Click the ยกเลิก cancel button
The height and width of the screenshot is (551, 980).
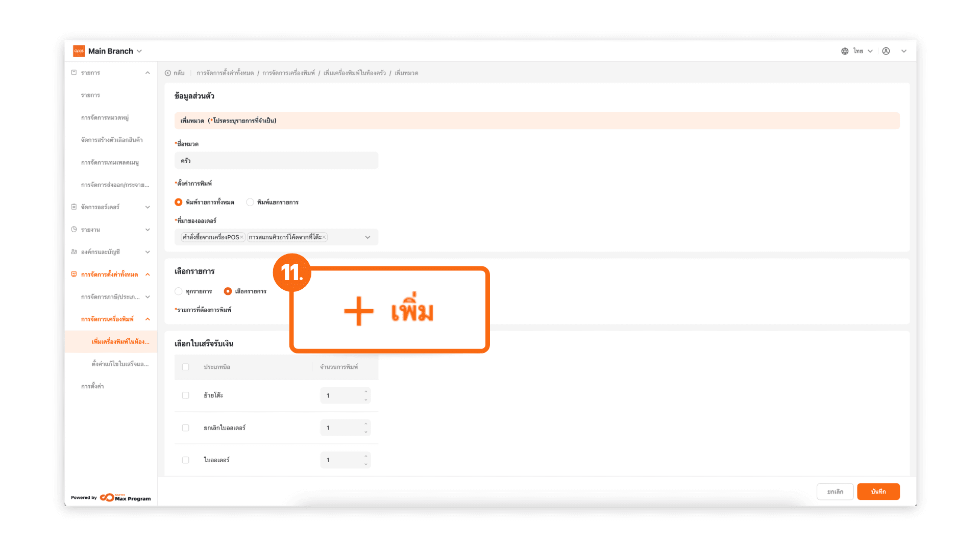(835, 492)
